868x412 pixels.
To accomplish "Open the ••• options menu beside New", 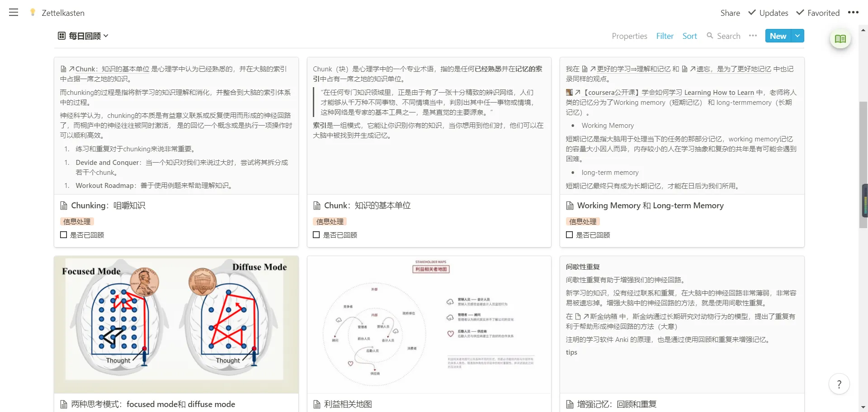I will tap(752, 36).
